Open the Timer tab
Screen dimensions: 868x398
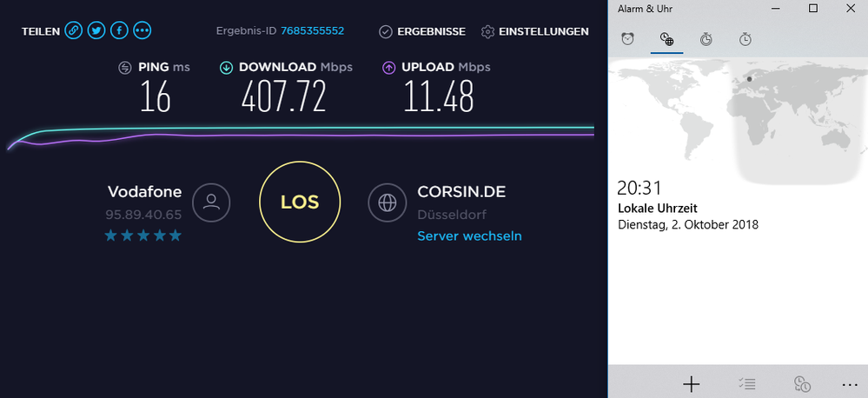tap(706, 39)
